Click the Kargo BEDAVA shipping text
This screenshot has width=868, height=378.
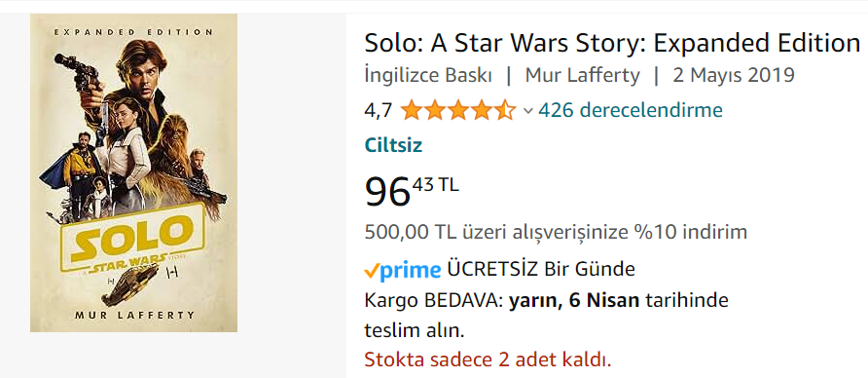coord(433,301)
